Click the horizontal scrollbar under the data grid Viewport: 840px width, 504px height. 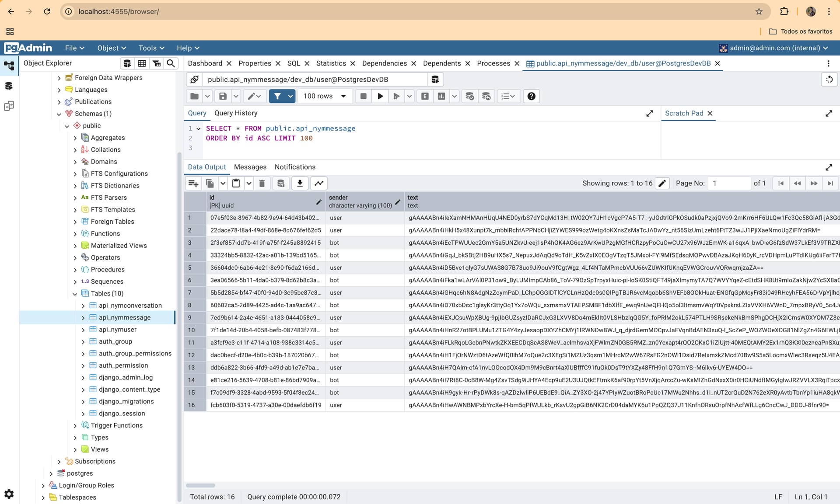point(200,485)
